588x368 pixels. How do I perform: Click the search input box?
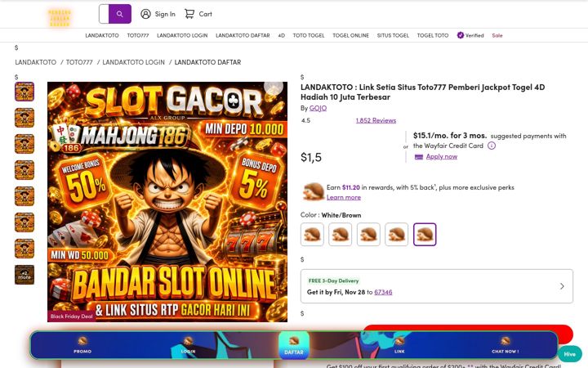point(104,14)
